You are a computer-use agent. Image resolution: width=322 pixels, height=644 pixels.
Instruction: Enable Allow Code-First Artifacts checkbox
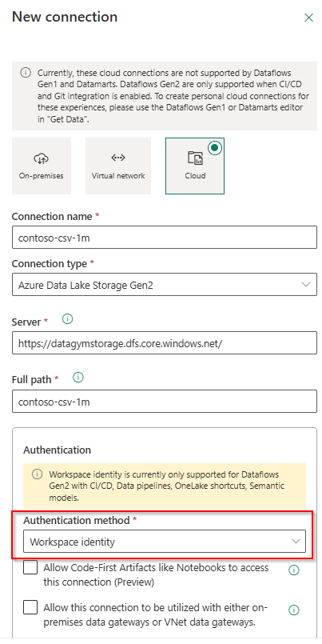(30, 568)
